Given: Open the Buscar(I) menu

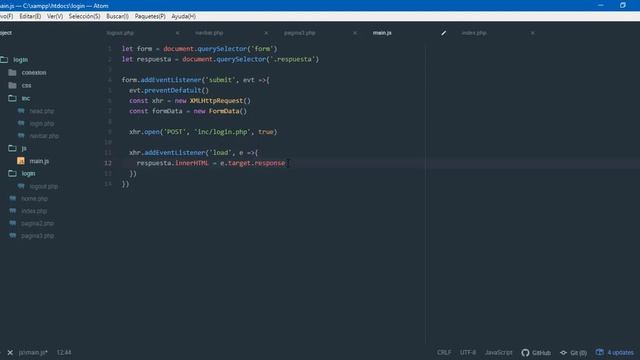Looking at the screenshot, I should (117, 16).
